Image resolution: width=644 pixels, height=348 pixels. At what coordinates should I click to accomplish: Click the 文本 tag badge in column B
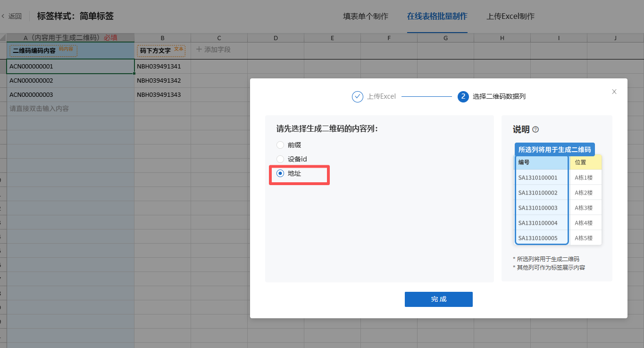tap(178, 49)
